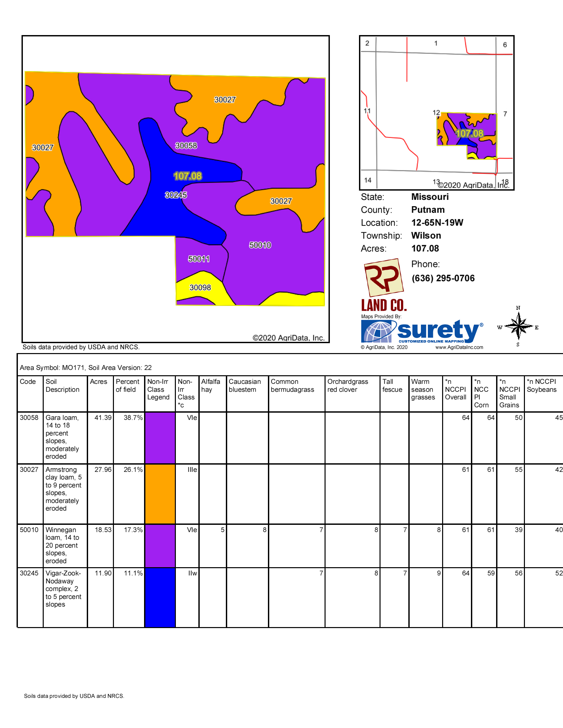The image size is (563, 728).
Task: Click the 50011 label on the soil map
Action: (x=199, y=259)
